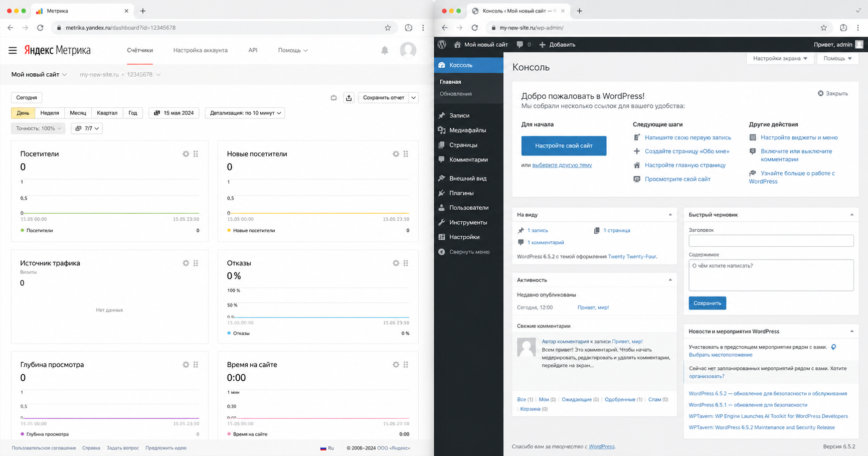
Task: Collapse the На виду widget
Action: [670, 215]
